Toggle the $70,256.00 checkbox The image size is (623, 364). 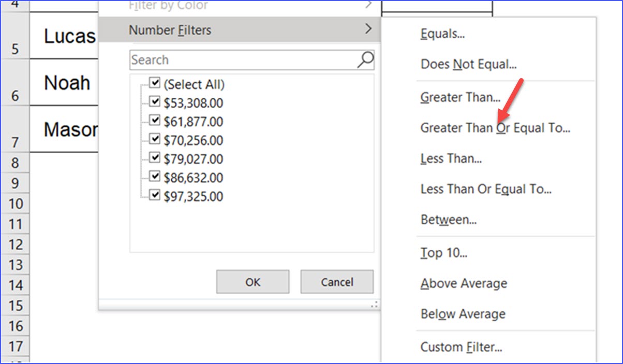[x=154, y=138]
